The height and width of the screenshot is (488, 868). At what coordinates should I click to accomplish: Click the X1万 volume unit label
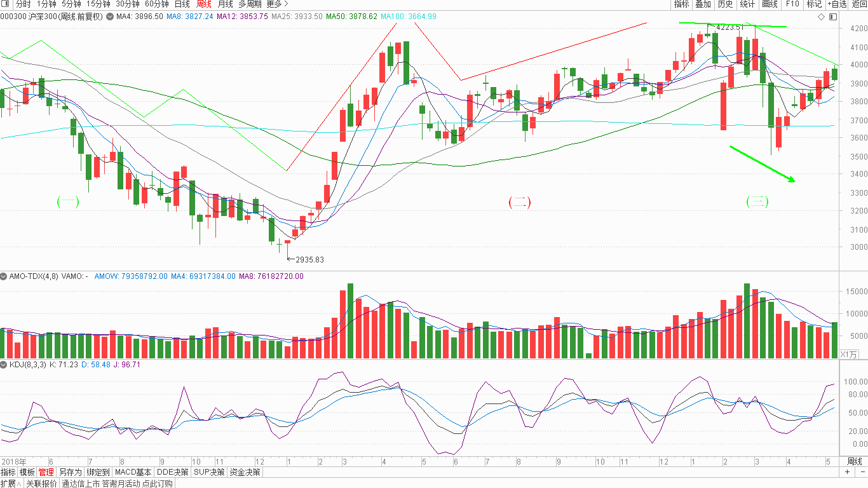[x=848, y=354]
